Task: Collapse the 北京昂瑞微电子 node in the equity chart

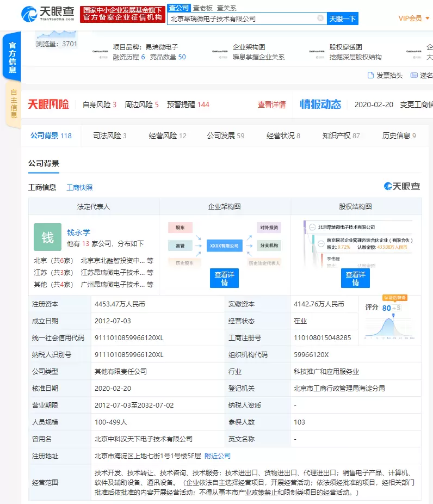Action: coord(313,227)
